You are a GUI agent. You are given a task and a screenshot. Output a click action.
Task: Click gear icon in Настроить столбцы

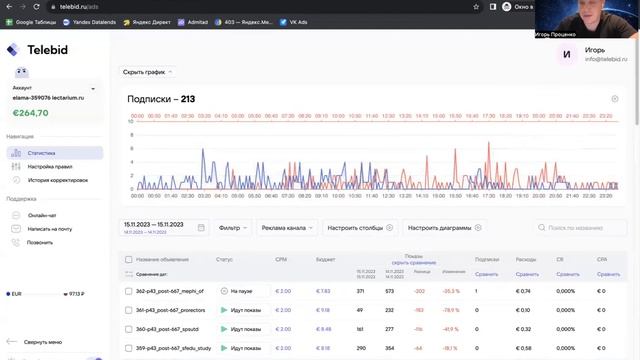[389, 228]
